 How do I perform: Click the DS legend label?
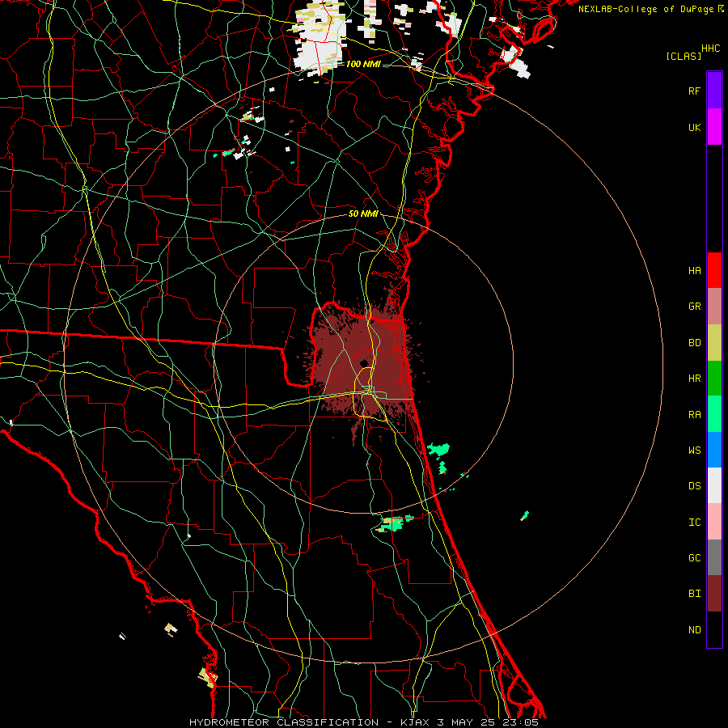point(694,486)
